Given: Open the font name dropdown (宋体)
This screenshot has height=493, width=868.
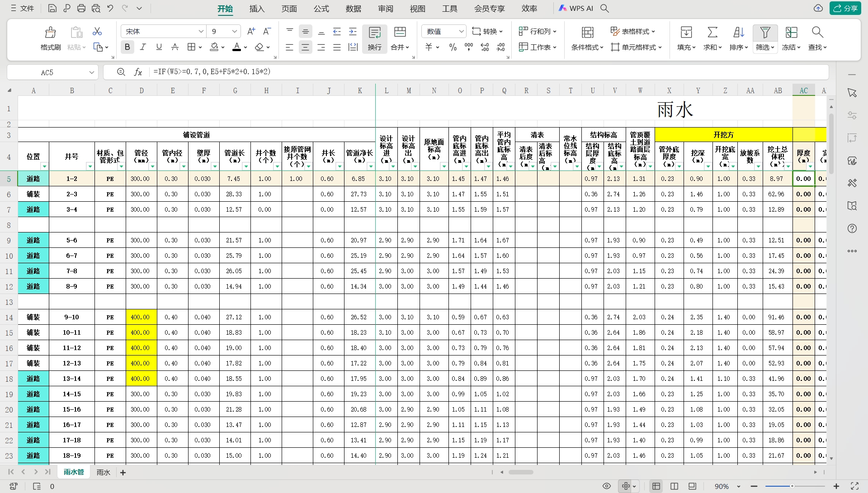Looking at the screenshot, I should click(201, 31).
